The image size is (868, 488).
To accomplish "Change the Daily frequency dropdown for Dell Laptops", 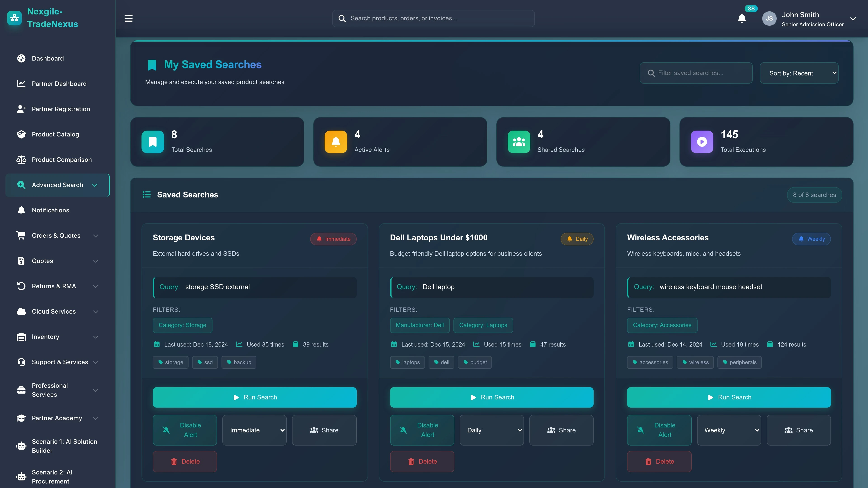I will 492,430.
